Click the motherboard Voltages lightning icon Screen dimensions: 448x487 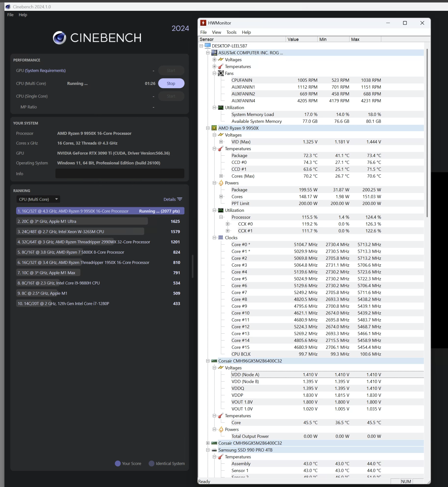coord(221,60)
